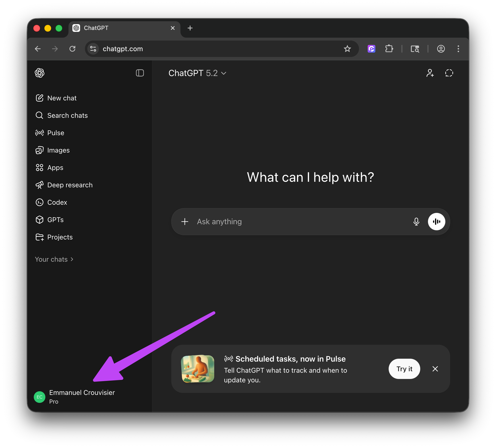Open the GPTs section
496x448 pixels.
pos(55,220)
